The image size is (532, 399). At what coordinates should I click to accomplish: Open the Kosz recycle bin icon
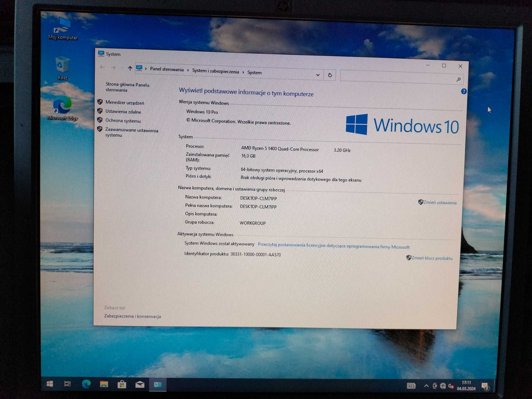(63, 68)
